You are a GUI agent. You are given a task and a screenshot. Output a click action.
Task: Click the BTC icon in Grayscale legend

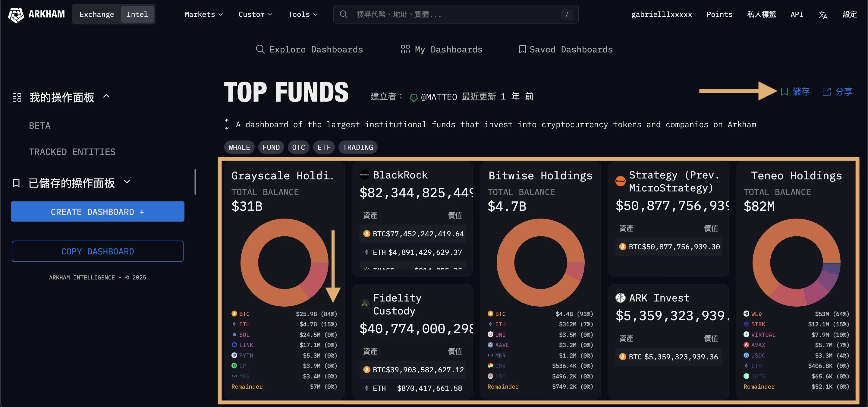pyautogui.click(x=234, y=314)
